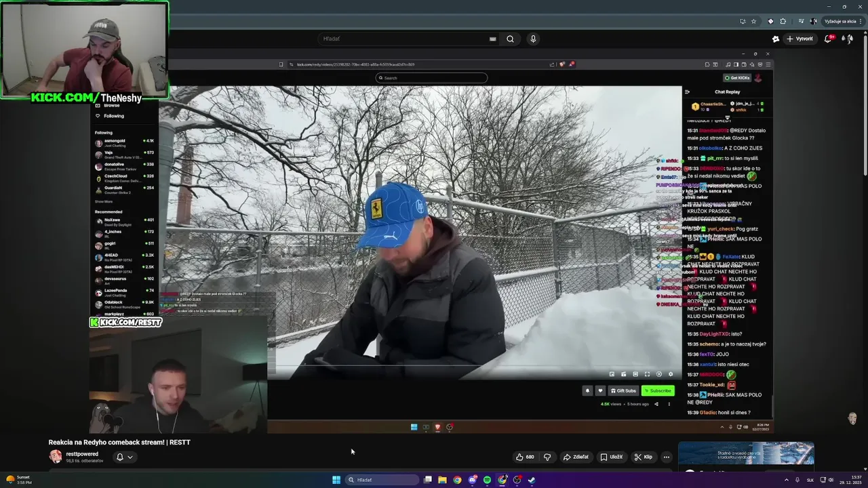Click the Vytvoriť create button
Image resolution: width=868 pixels, height=488 pixels.
coord(800,39)
